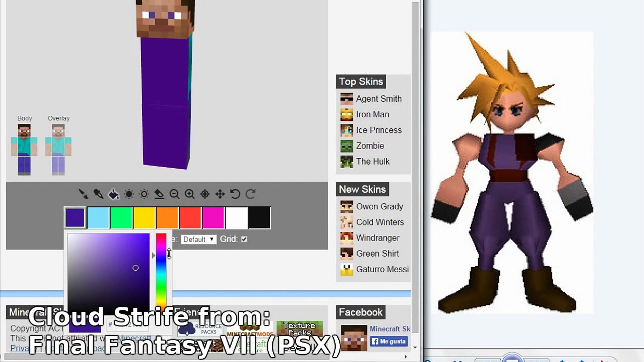Open the Owen Grady skin link
Image resolution: width=644 pixels, height=362 pixels.
point(379,206)
